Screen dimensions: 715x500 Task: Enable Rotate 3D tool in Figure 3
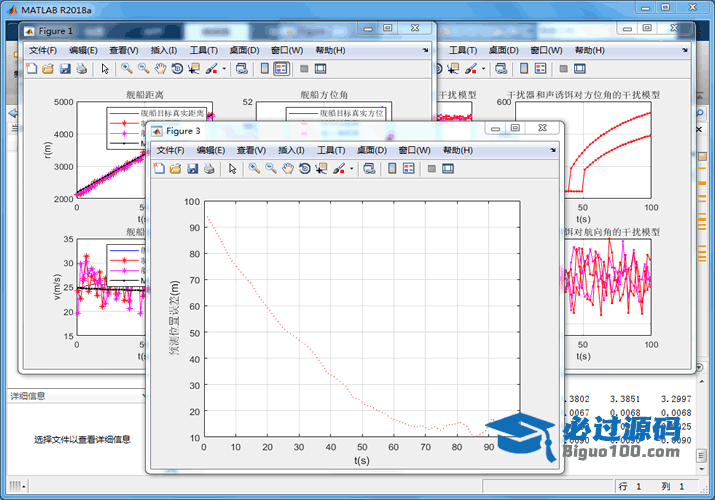pyautogui.click(x=305, y=169)
